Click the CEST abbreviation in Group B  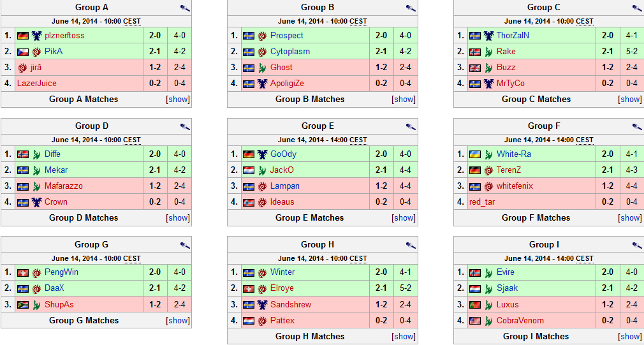click(x=358, y=22)
